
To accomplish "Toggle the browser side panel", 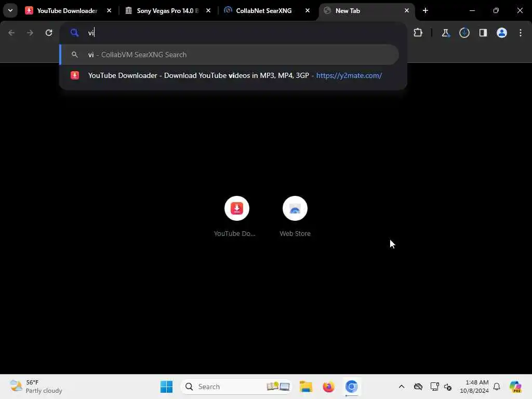I will [x=483, y=33].
